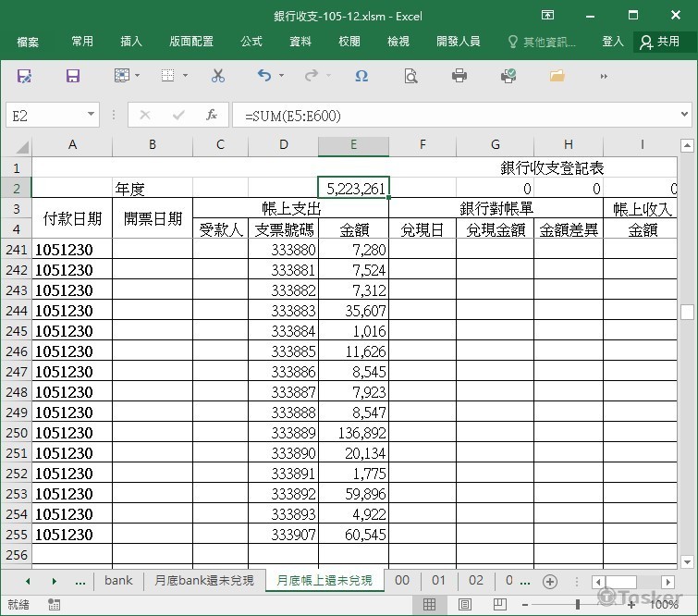
Task: Insert a symbol with the Omega icon
Action: point(361,76)
